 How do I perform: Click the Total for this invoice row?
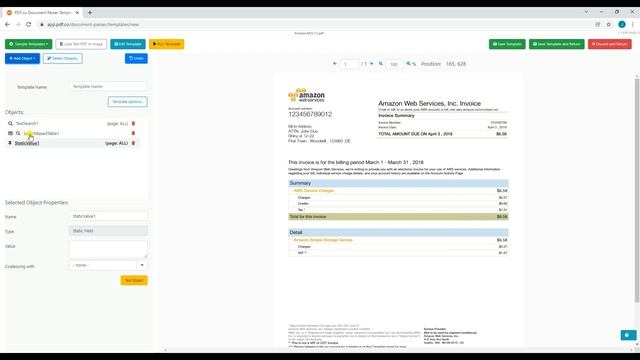point(398,217)
